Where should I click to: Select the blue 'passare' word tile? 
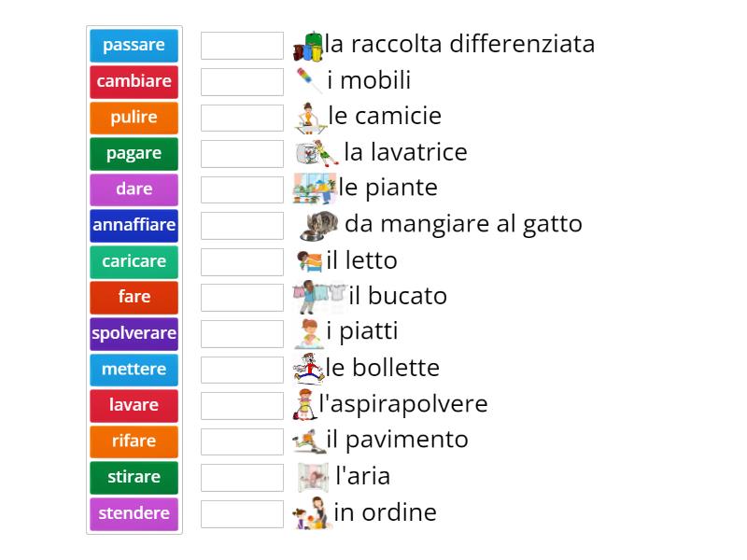pos(134,46)
